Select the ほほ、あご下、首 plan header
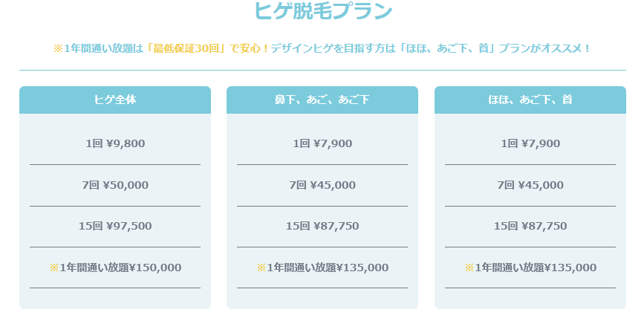This screenshot has height=321, width=644. 530,100
